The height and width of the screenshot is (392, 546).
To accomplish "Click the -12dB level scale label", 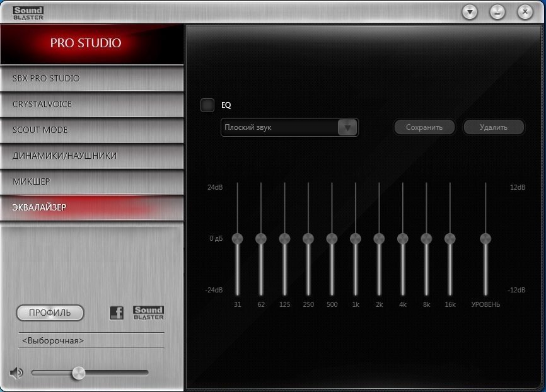I will tap(516, 290).
